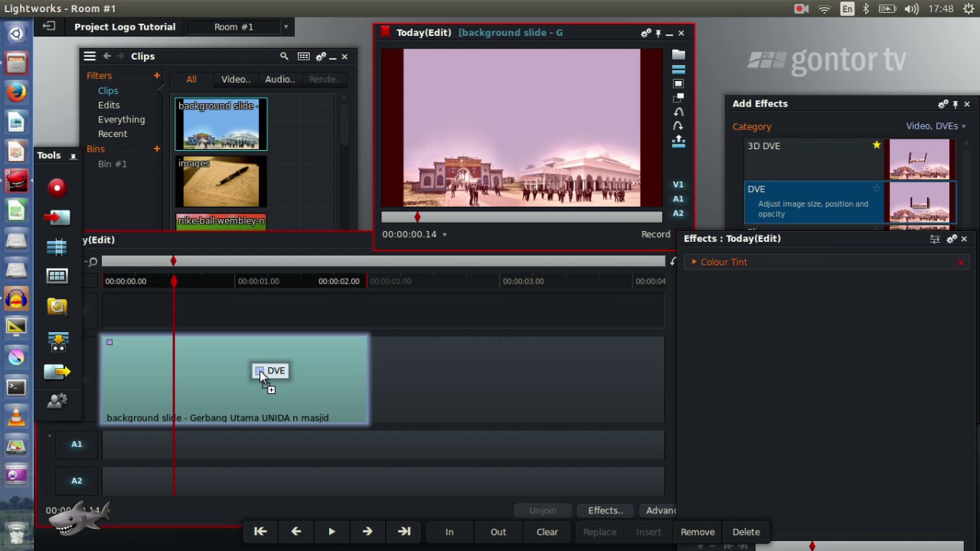Click the red marker flag in viewer title
The width and height of the screenshot is (980, 551).
(x=385, y=32)
